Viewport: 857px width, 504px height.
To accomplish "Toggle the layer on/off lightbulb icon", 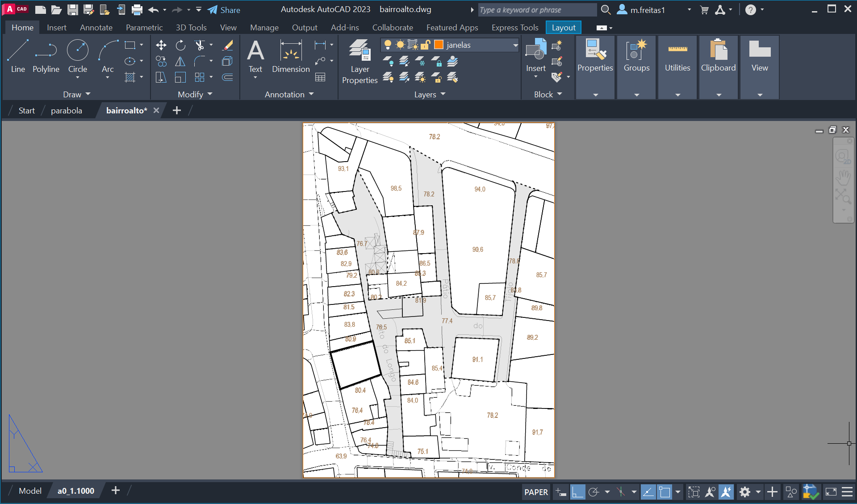I will pos(388,45).
